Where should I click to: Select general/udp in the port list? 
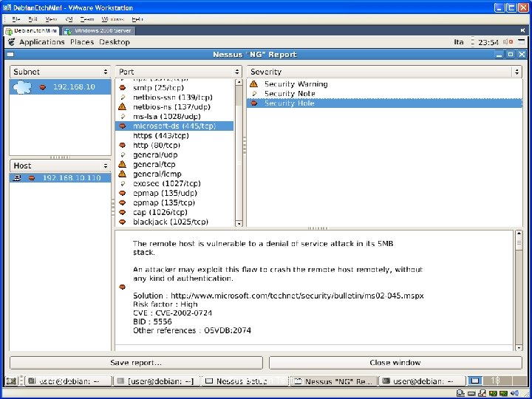click(x=174, y=154)
